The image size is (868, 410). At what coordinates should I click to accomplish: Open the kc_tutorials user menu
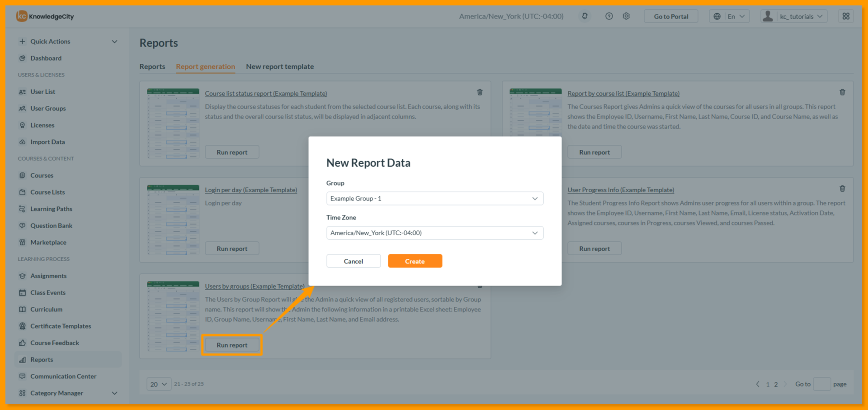(x=794, y=16)
